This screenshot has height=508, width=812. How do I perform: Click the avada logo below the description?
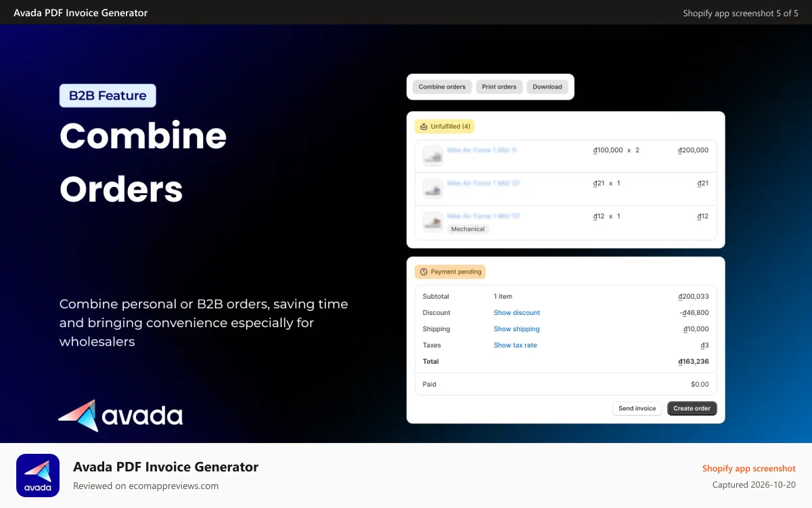120,415
